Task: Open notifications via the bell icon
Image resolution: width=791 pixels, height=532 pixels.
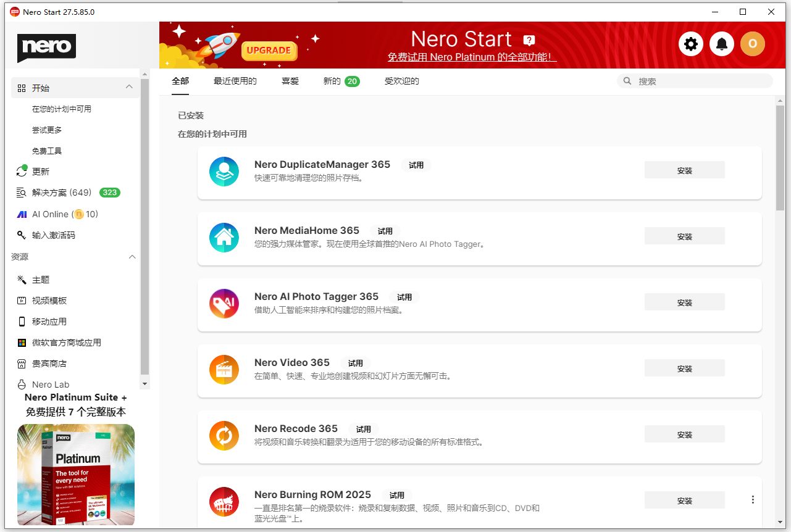Action: point(722,44)
